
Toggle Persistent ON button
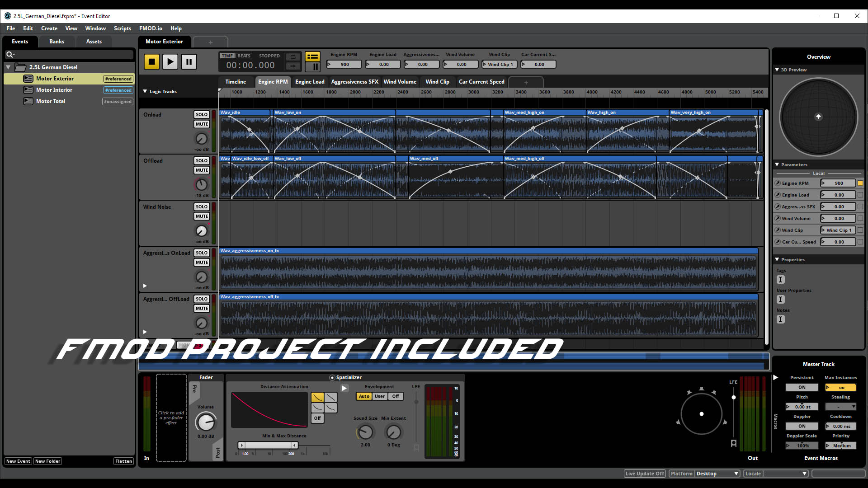click(802, 387)
